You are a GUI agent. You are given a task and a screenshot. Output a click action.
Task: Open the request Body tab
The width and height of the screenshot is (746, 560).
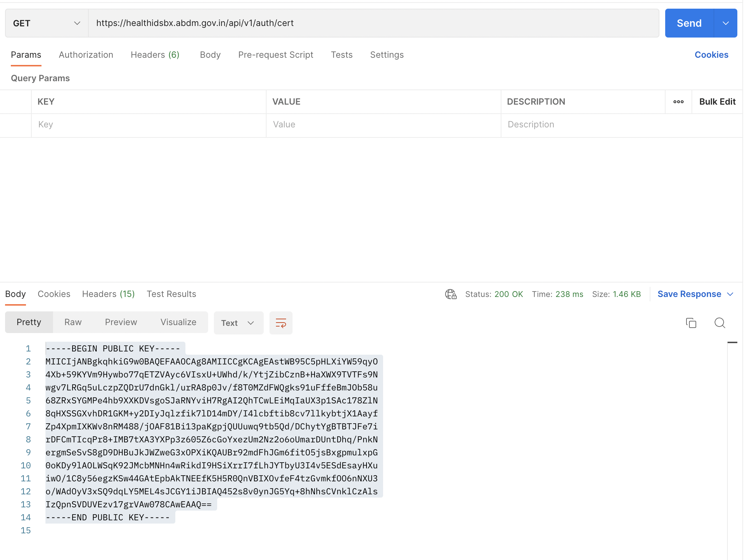tap(210, 55)
